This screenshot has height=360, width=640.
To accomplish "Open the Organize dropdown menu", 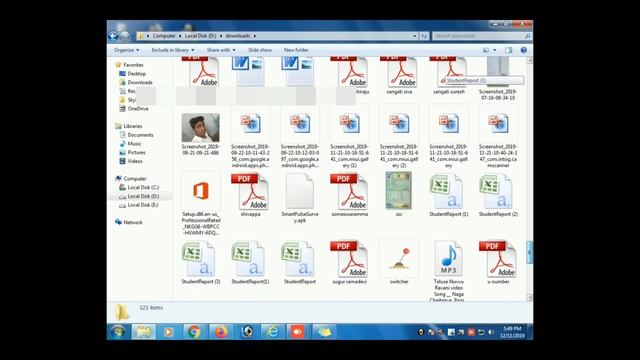I will coord(126,50).
